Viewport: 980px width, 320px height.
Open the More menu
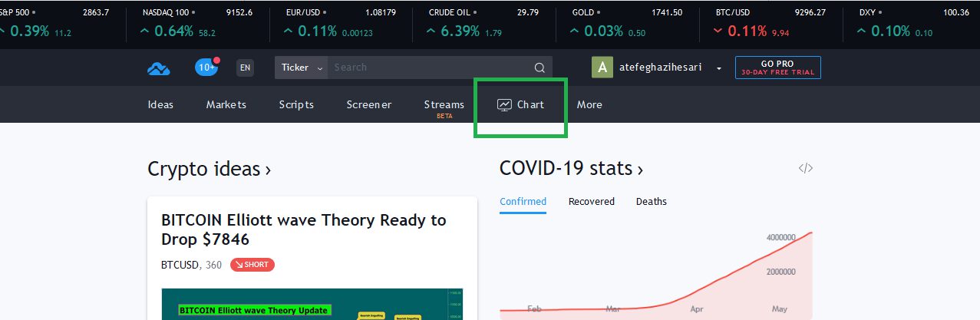(x=589, y=104)
